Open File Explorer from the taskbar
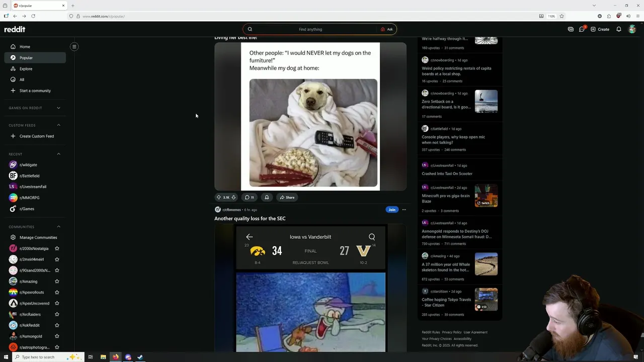This screenshot has height=362, width=644. (x=103, y=357)
